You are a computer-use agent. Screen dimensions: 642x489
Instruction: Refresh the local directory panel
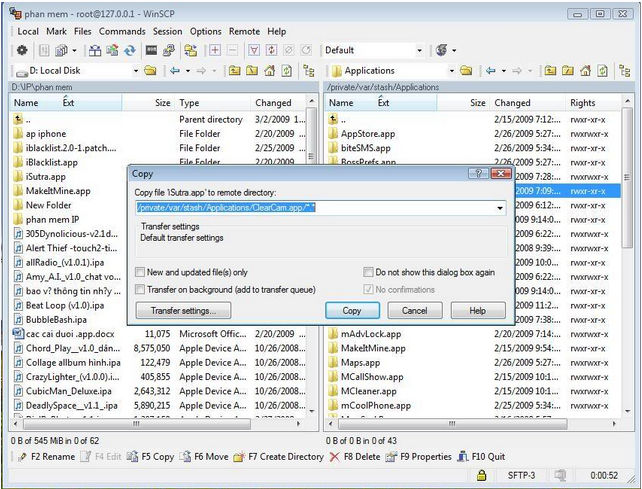point(287,71)
